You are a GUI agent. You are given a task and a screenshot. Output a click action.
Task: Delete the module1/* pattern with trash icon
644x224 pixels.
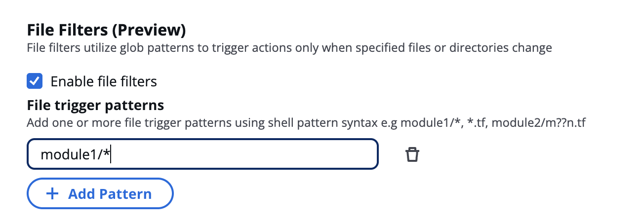coord(412,155)
